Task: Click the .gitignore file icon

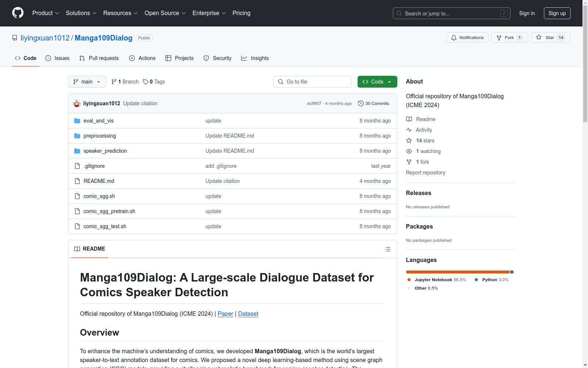Action: (x=77, y=166)
